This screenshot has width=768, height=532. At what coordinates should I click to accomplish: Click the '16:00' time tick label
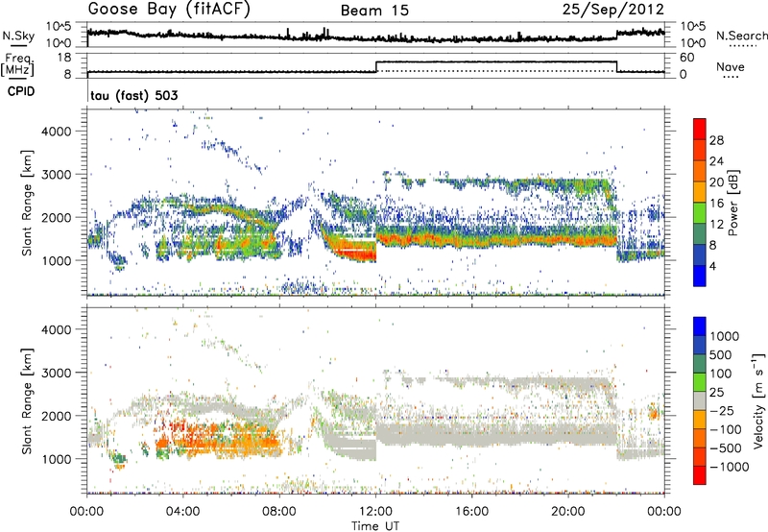(x=471, y=512)
